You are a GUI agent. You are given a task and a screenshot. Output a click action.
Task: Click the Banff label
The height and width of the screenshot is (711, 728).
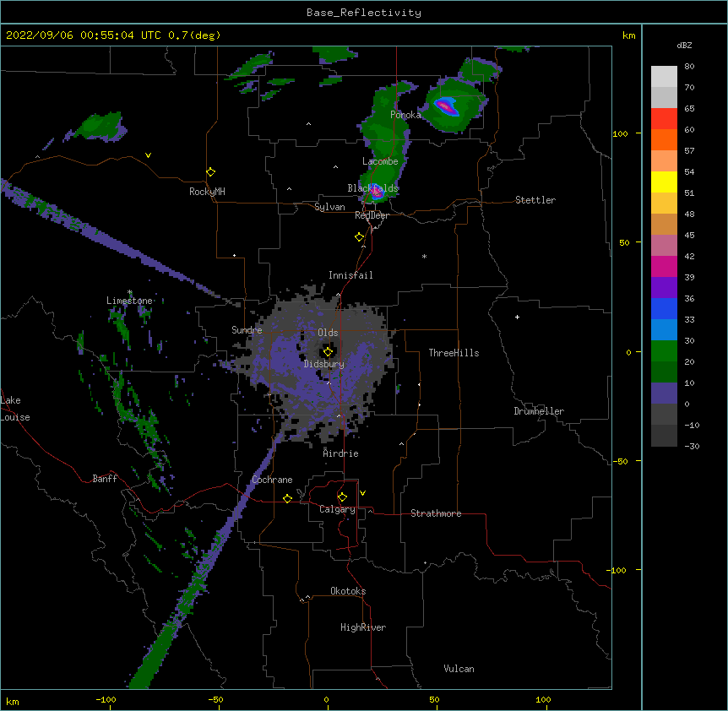point(105,479)
